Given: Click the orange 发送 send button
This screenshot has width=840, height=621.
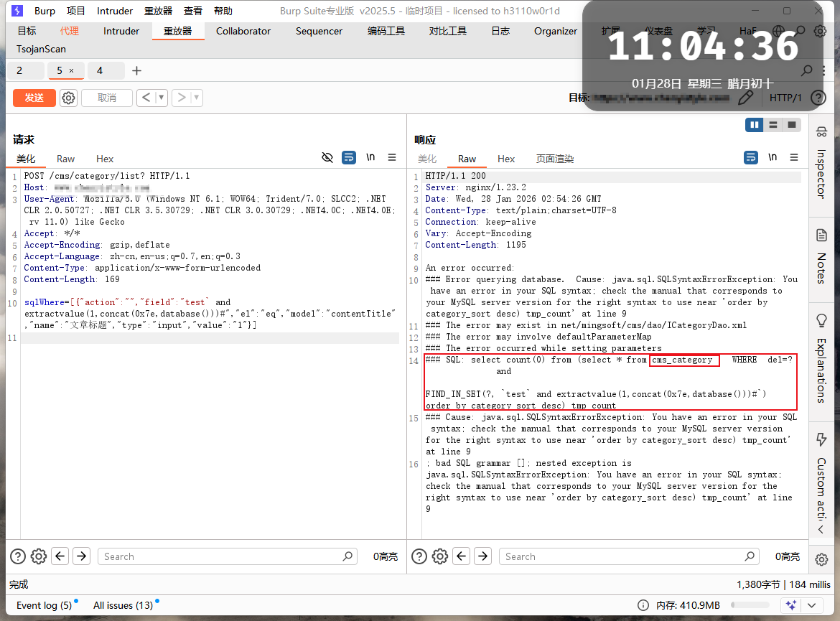Looking at the screenshot, I should (x=34, y=98).
